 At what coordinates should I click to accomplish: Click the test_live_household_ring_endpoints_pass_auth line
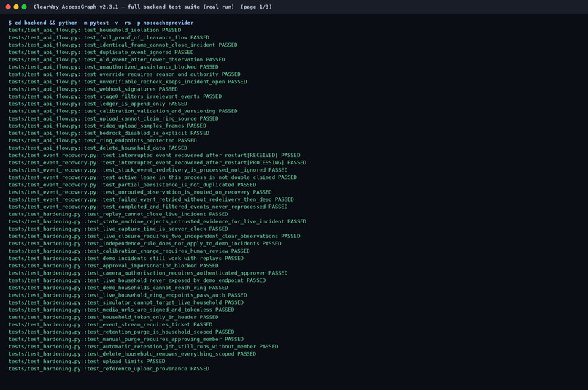click(128, 295)
